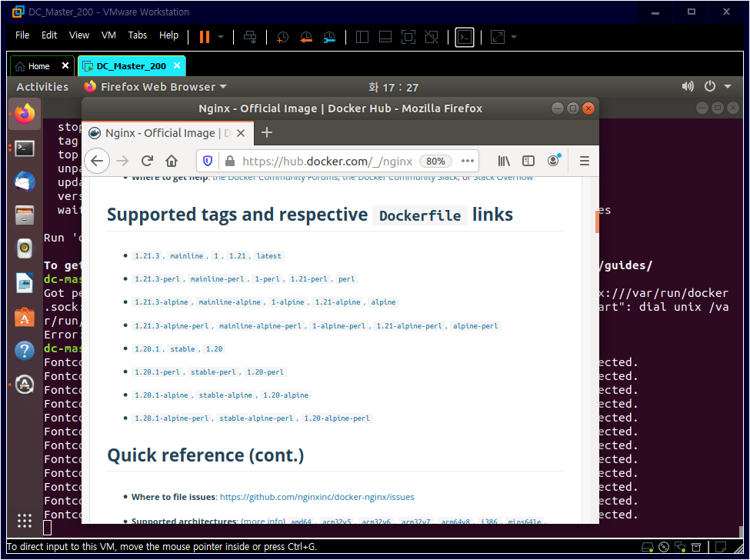Open Help question-mark icon in dock
750x560 pixels.
(25, 351)
